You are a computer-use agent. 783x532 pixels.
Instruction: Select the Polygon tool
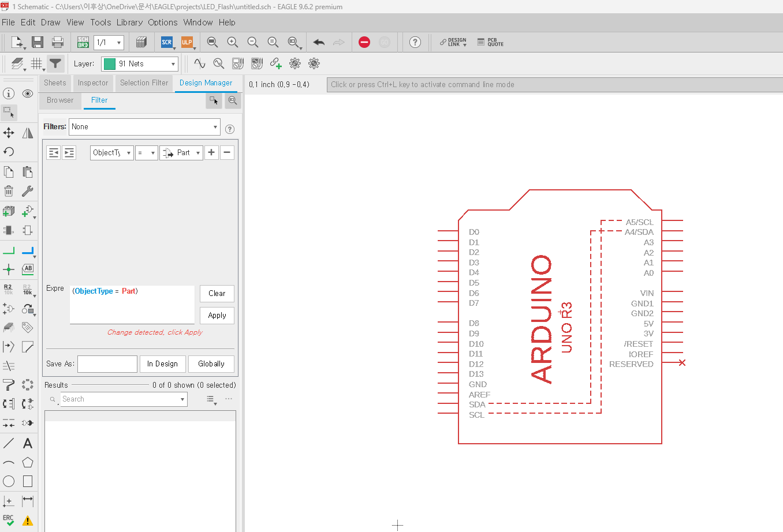click(x=28, y=463)
